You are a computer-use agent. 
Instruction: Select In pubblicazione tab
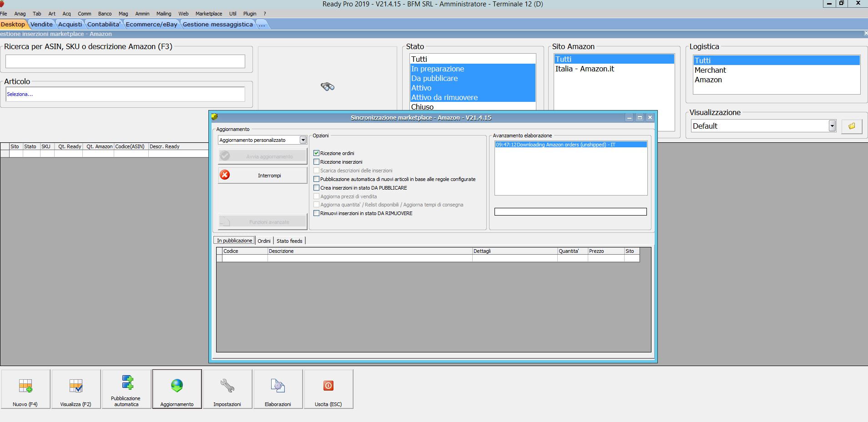click(234, 241)
